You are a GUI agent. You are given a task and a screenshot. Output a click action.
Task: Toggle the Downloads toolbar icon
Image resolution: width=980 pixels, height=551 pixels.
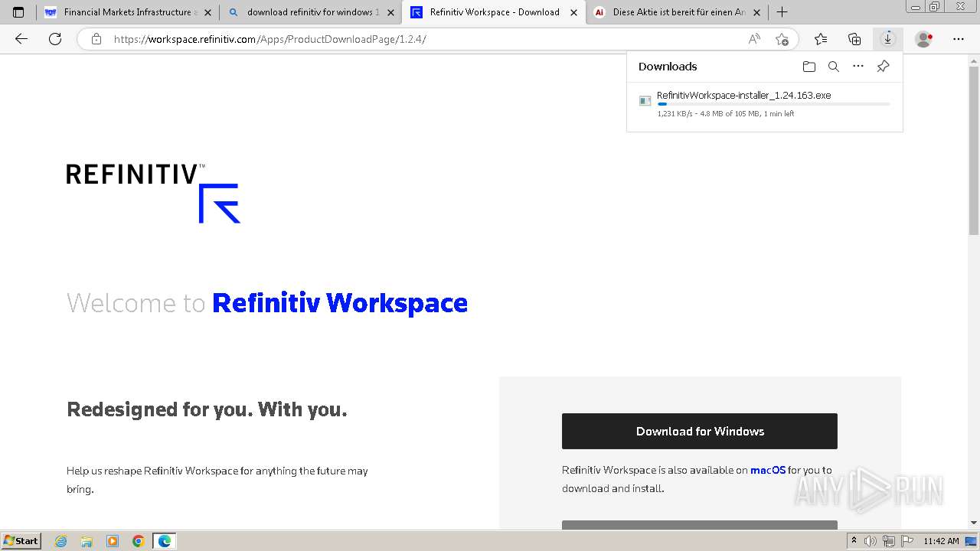[887, 39]
